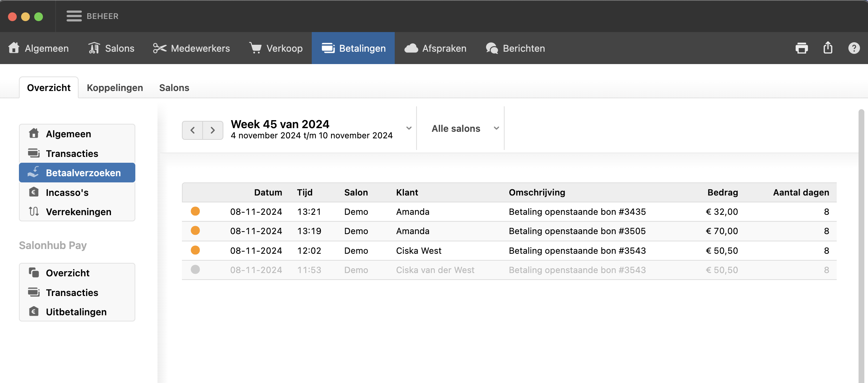Open the Afspraken menu section
Image resolution: width=868 pixels, height=383 pixels.
pyautogui.click(x=435, y=48)
